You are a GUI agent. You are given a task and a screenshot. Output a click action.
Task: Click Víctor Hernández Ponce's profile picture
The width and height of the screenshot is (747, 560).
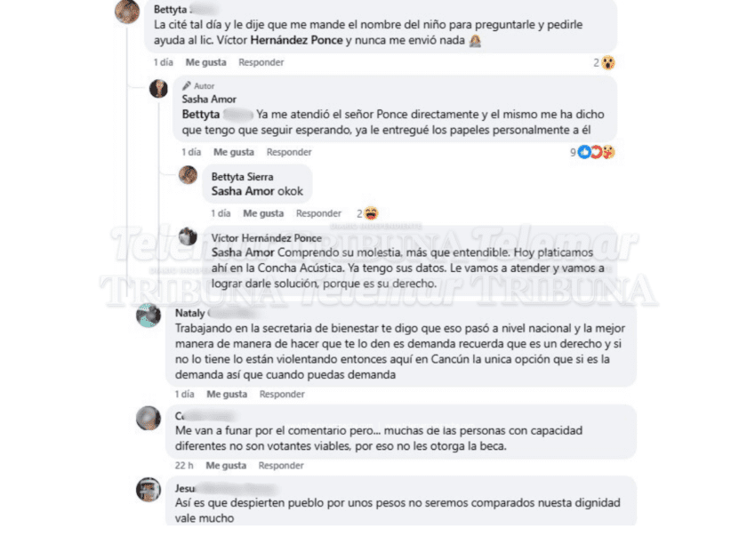tap(188, 237)
